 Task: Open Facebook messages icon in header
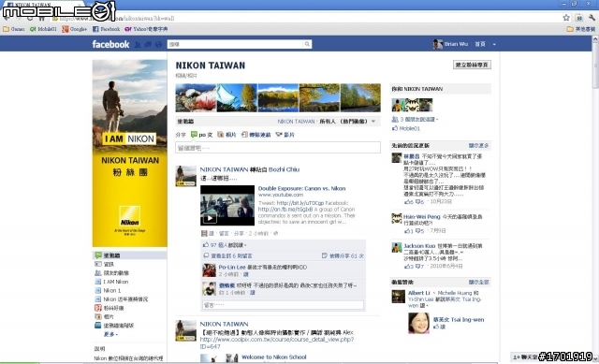click(x=148, y=45)
